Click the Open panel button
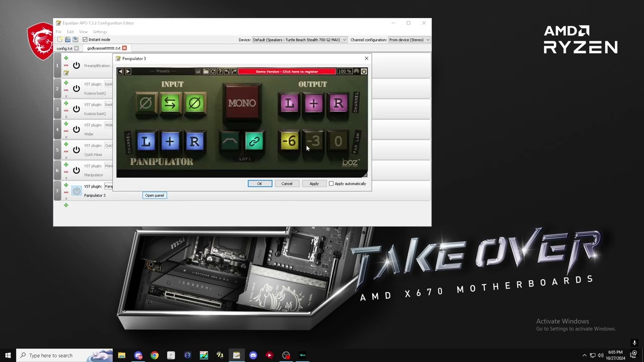Image resolution: width=644 pixels, height=362 pixels. point(154,195)
